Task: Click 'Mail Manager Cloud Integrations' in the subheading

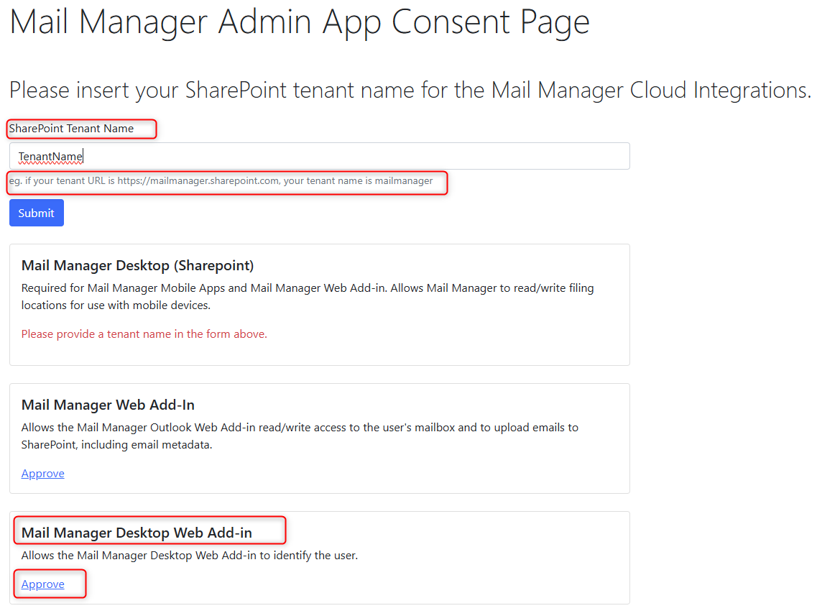Action: coord(650,91)
